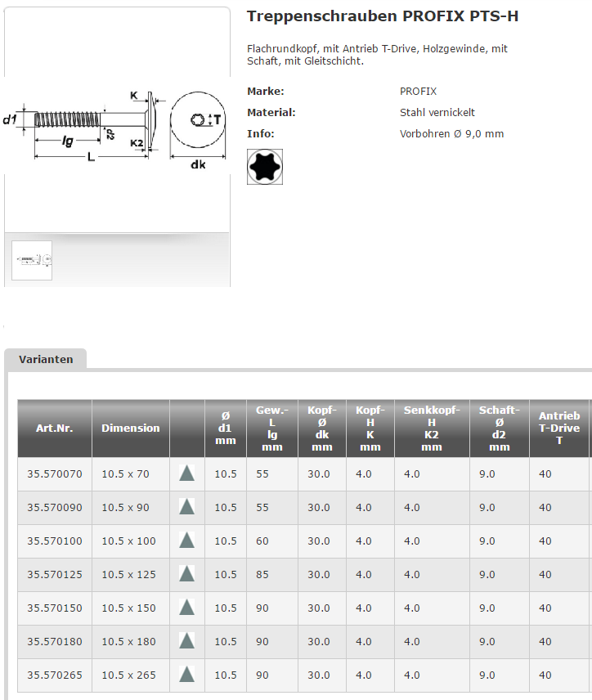This screenshot has width=592, height=700.
Task: Click the Art.Nr. column header
Action: (x=55, y=428)
